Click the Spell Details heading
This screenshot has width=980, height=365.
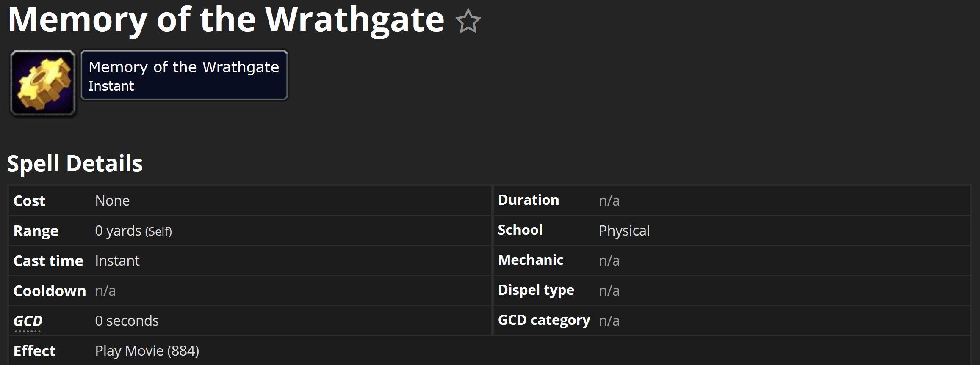[75, 163]
